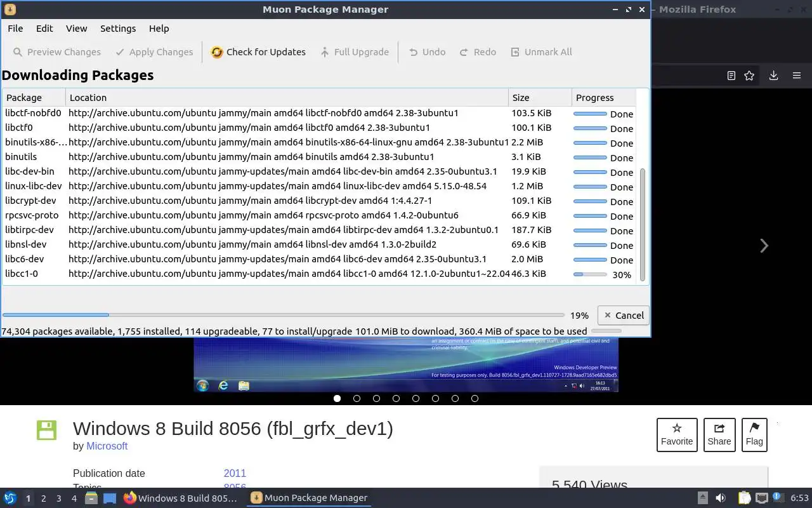Select the binutils package name
The height and width of the screenshot is (508, 812).
[x=21, y=157]
